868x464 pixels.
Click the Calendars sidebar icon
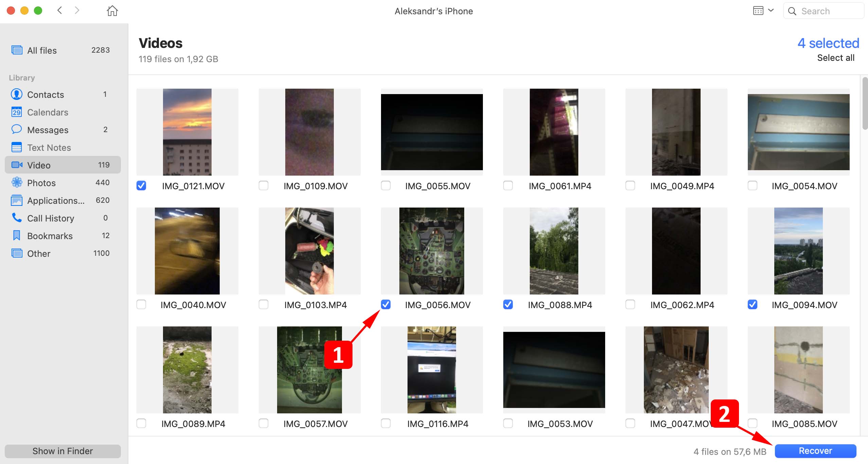point(17,112)
